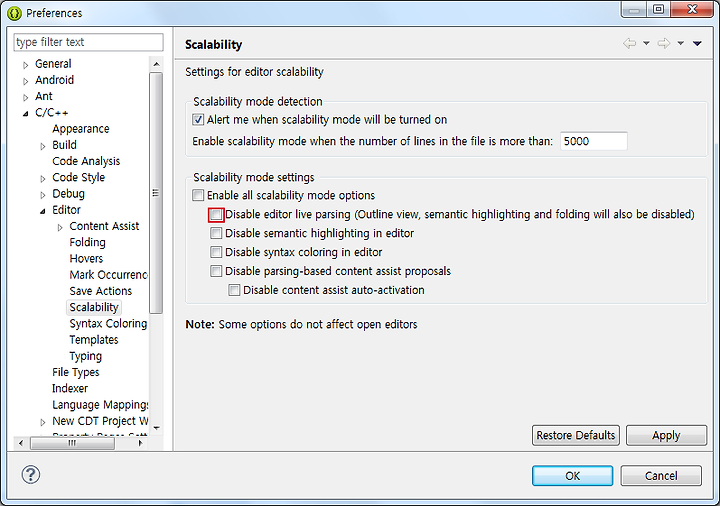Check Disable parsing-based content assist proposals
Screen dimensions: 720x506
pos(216,271)
